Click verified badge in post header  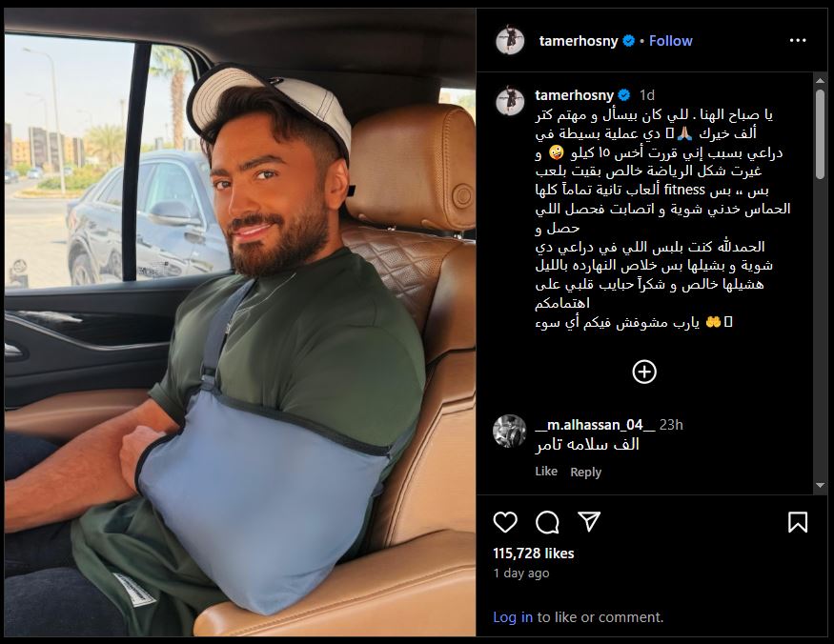[629, 41]
